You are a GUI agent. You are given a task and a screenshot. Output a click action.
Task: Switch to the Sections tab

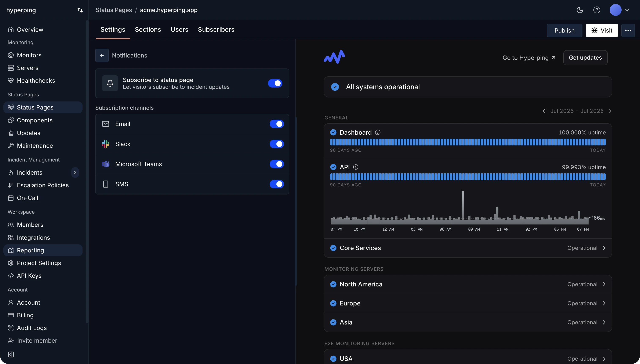pyautogui.click(x=148, y=30)
